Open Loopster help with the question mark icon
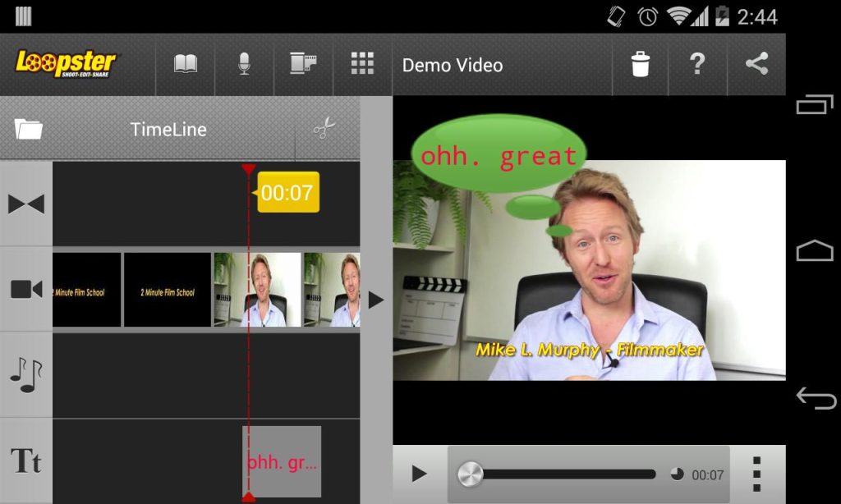 click(x=697, y=65)
